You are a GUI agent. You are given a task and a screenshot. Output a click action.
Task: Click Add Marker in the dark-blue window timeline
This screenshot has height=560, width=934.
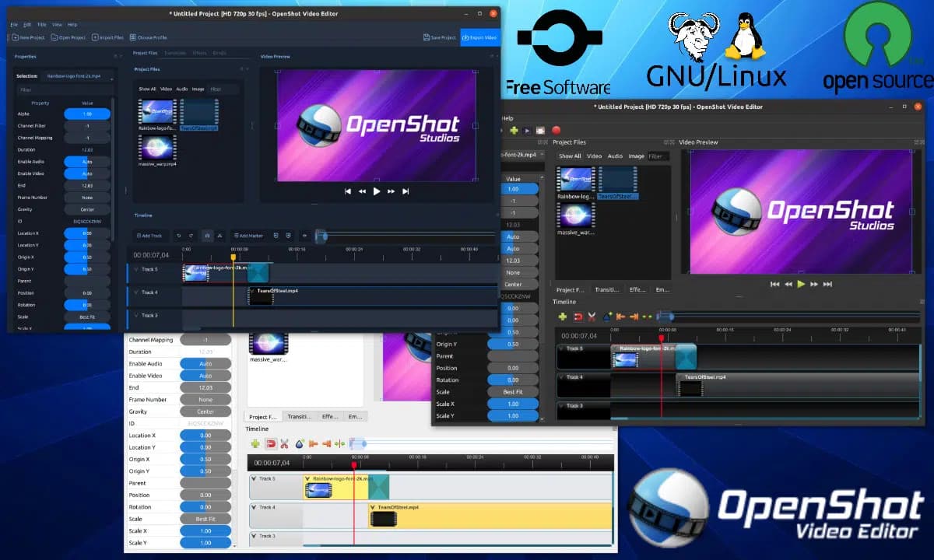pos(248,236)
